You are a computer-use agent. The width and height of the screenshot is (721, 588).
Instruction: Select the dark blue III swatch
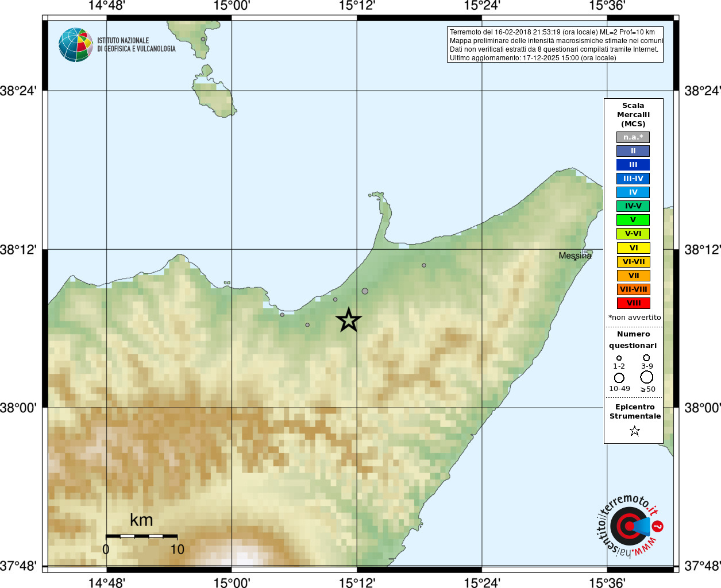coord(633,165)
